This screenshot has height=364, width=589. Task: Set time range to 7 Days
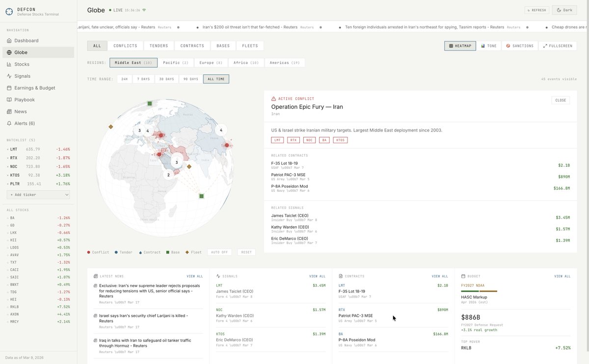pyautogui.click(x=143, y=79)
